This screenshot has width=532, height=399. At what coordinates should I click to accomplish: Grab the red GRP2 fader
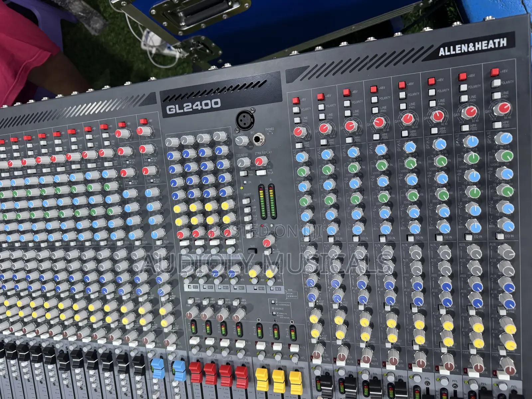[211, 373]
